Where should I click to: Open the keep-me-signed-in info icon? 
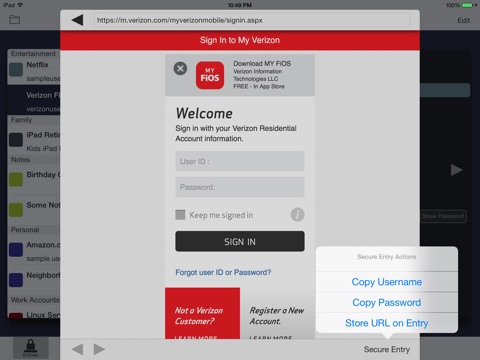click(x=297, y=214)
